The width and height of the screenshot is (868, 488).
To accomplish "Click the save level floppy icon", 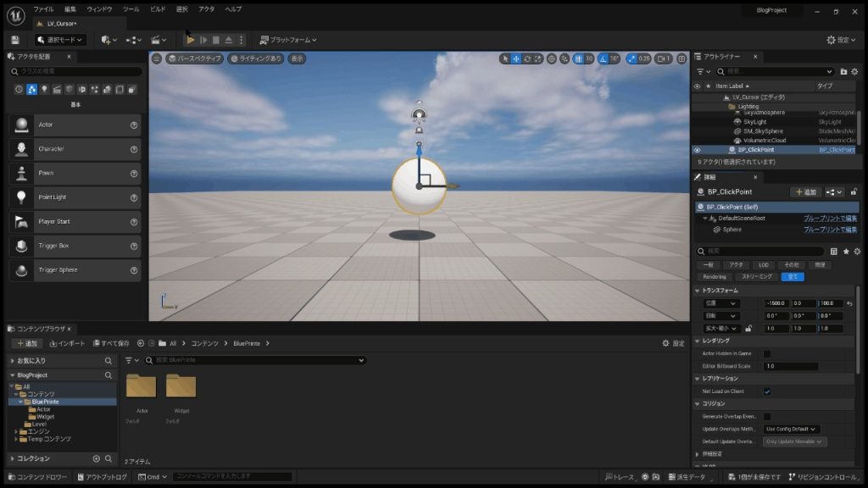I will pyautogui.click(x=14, y=40).
